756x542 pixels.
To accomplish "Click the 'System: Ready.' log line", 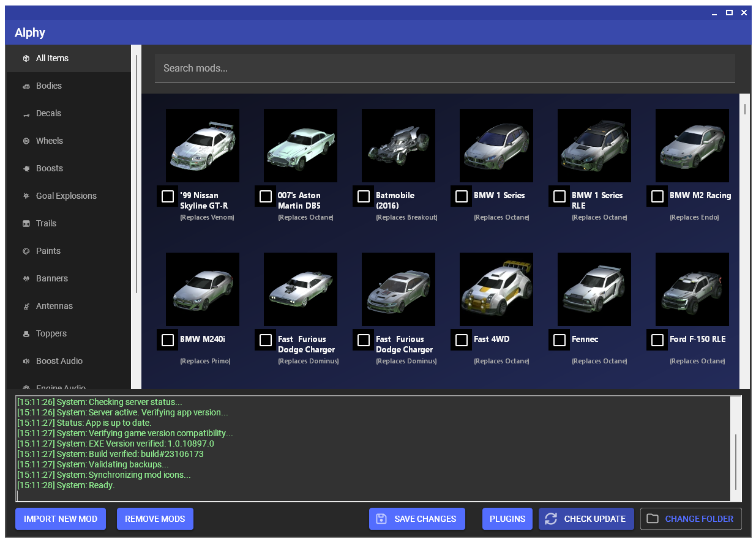I will point(65,486).
